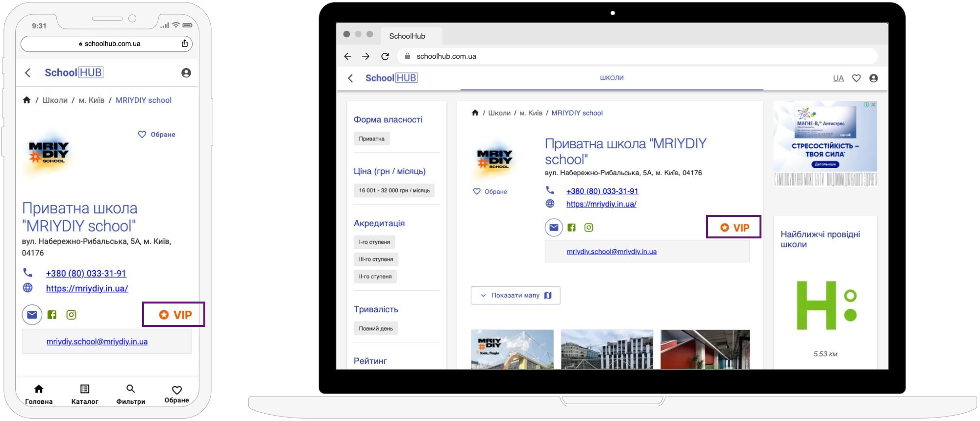This screenshot has height=421, width=980.
Task: Tap +380 (80) 033-31-91 on the phone
Action: (x=86, y=273)
